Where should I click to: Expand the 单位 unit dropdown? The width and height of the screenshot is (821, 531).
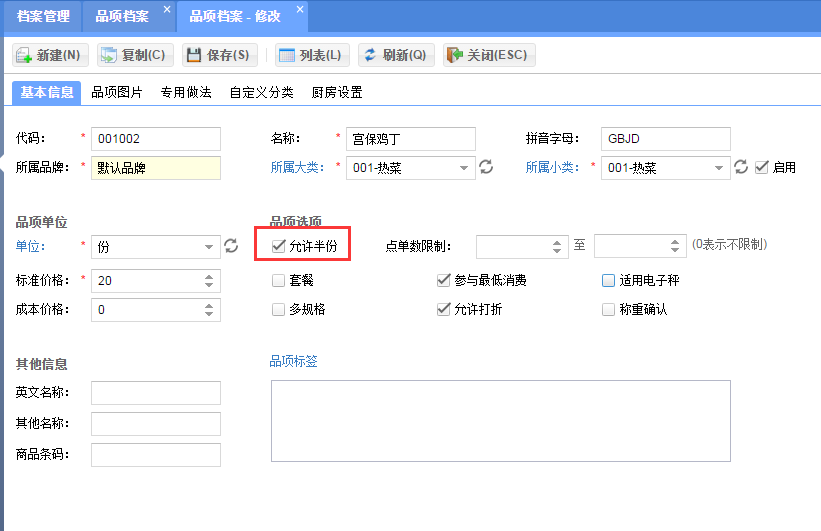tap(209, 247)
